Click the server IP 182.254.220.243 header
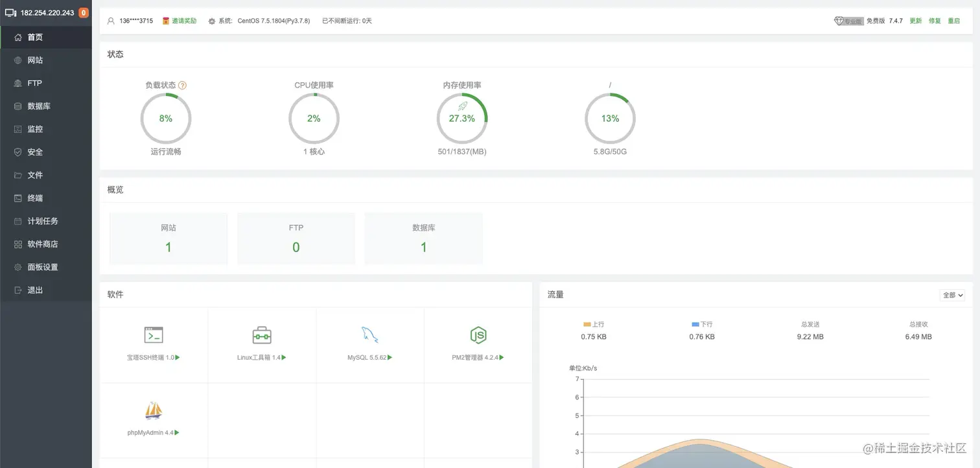The width and height of the screenshot is (980, 468). (x=47, y=12)
